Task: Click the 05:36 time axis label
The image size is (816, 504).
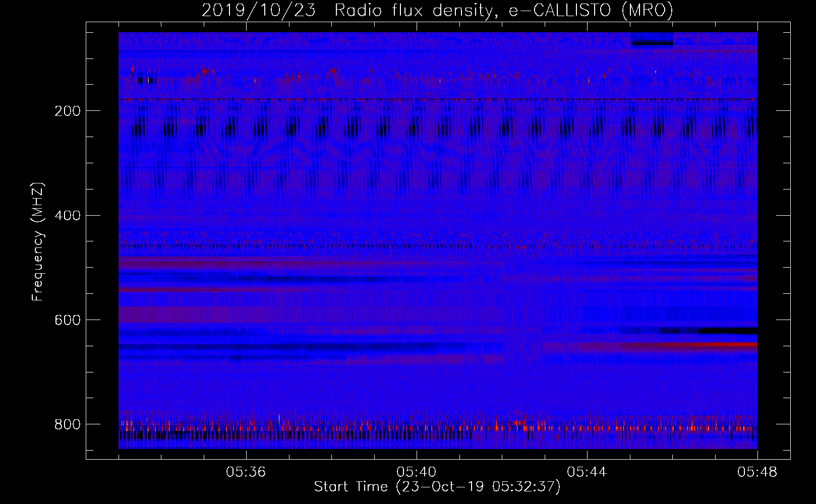Action: pyautogui.click(x=246, y=472)
